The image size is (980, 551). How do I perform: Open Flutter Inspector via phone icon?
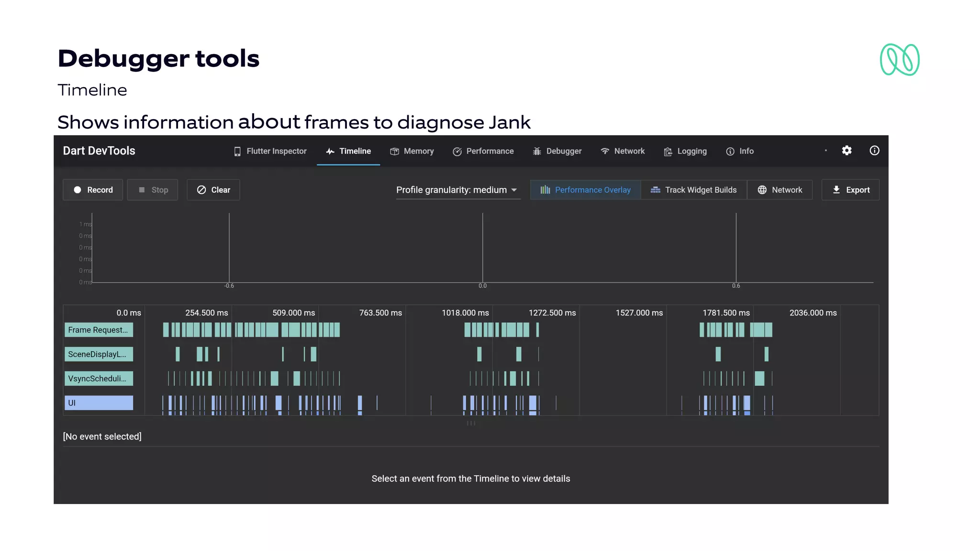point(237,151)
